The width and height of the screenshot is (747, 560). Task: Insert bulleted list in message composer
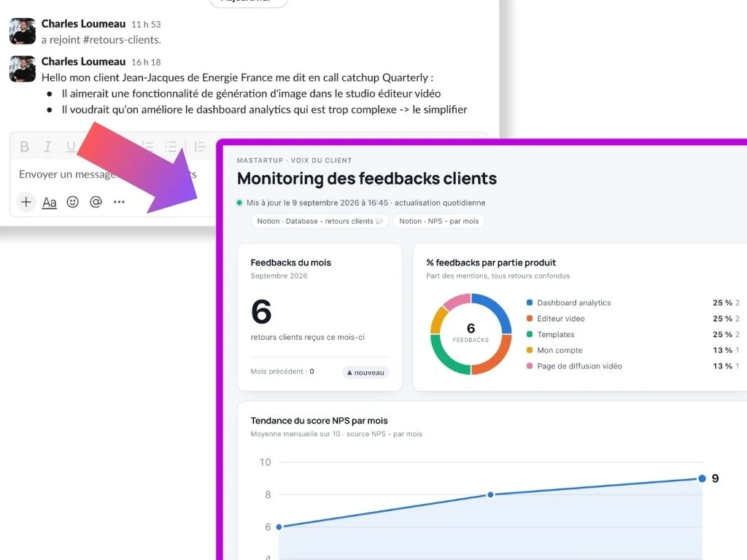pyautogui.click(x=171, y=147)
